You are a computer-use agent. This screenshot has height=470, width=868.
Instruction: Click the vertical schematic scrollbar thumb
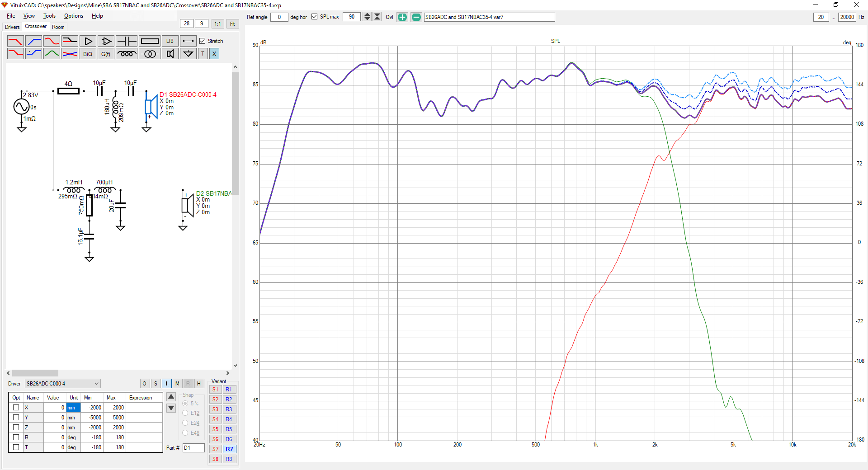click(235, 133)
